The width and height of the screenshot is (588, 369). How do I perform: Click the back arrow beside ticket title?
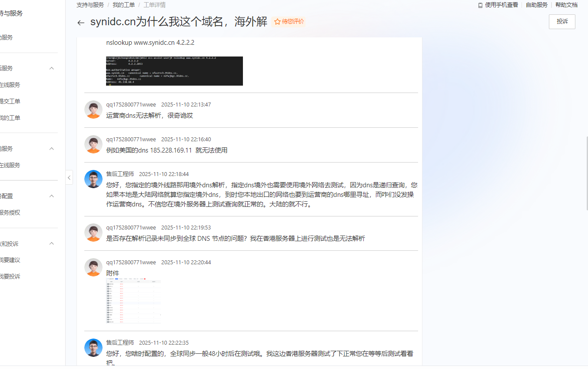click(x=81, y=23)
